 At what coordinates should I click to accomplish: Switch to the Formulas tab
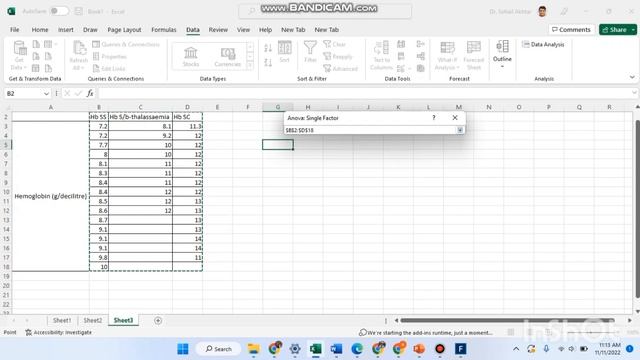coord(164,30)
